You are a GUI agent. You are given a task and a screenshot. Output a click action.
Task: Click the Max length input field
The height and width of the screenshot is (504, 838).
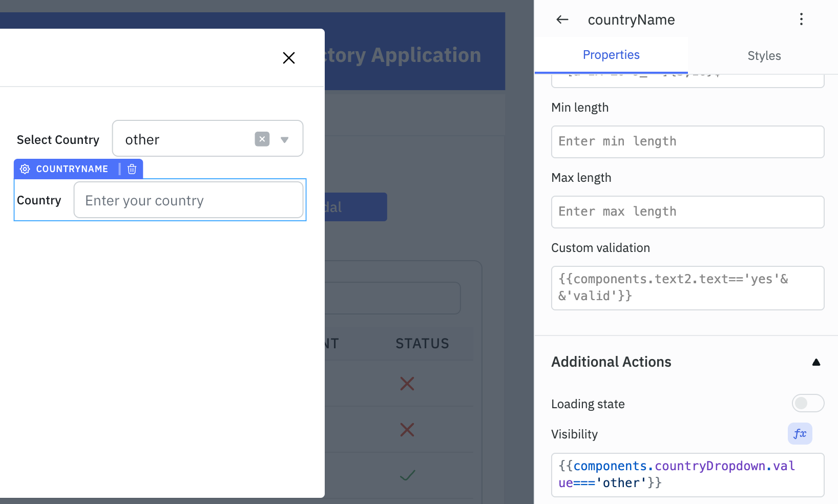pos(687,212)
